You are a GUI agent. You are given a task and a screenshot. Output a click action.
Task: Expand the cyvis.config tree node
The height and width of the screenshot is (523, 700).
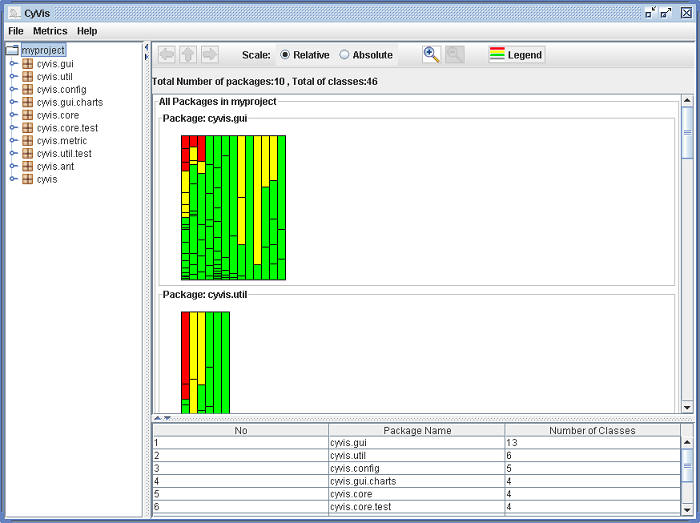(x=13, y=89)
